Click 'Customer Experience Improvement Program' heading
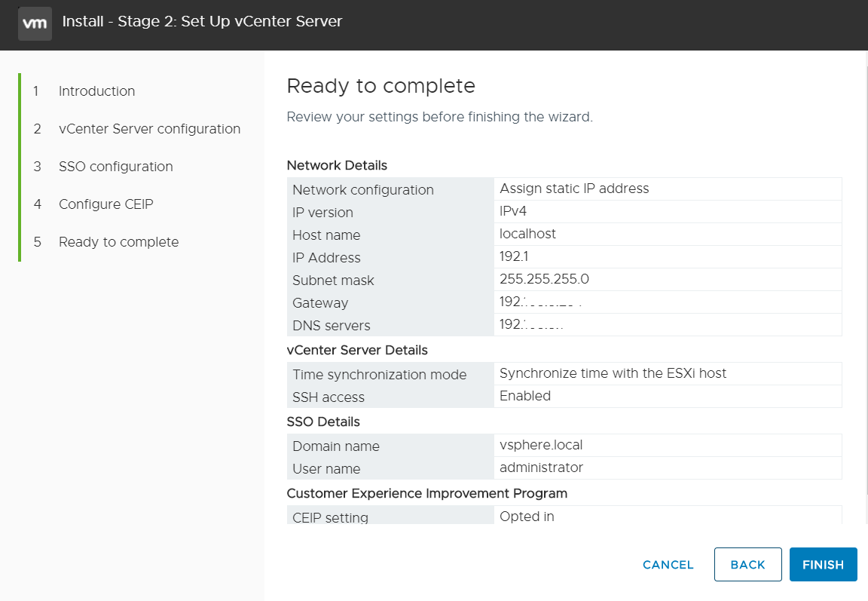Image resolution: width=868 pixels, height=601 pixels. click(x=426, y=493)
